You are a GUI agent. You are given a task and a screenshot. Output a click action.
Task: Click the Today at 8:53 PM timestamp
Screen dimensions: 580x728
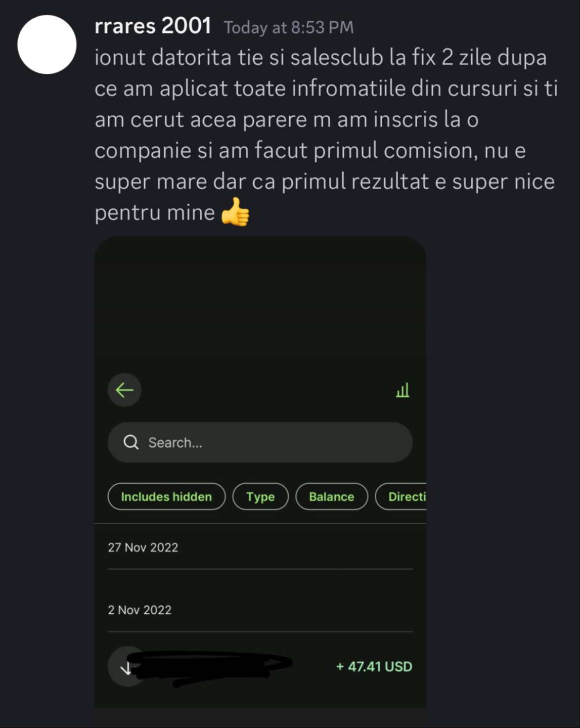289,27
